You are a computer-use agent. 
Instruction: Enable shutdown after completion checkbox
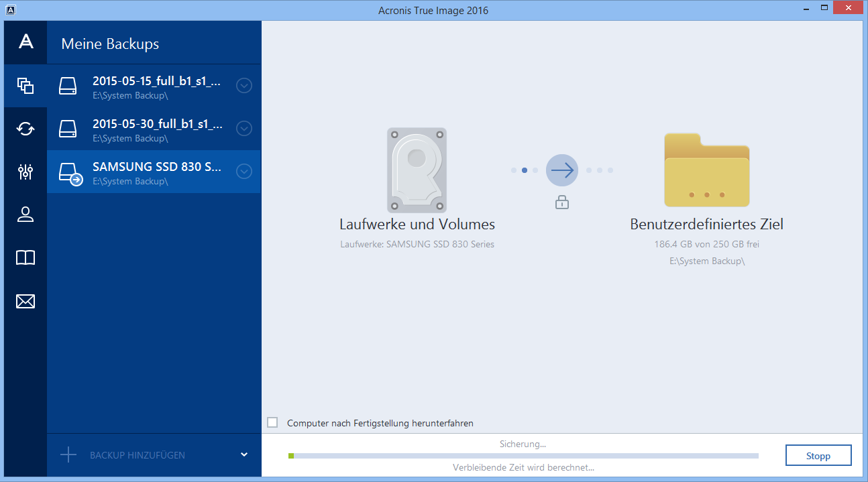click(272, 422)
